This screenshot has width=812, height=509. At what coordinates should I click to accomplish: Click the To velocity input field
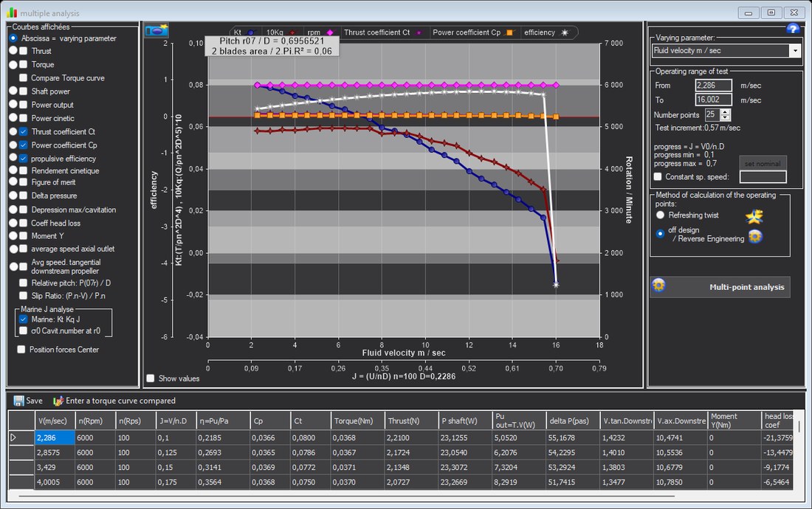click(x=713, y=100)
